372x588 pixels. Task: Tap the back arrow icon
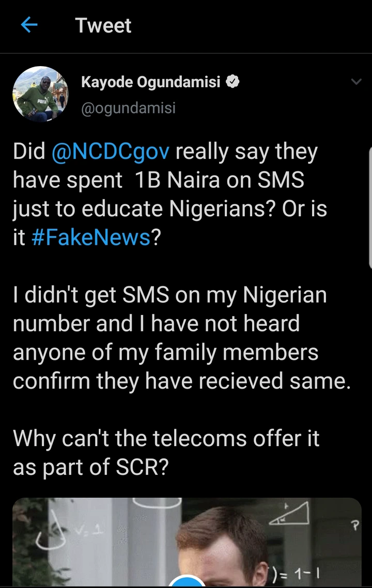30,25
